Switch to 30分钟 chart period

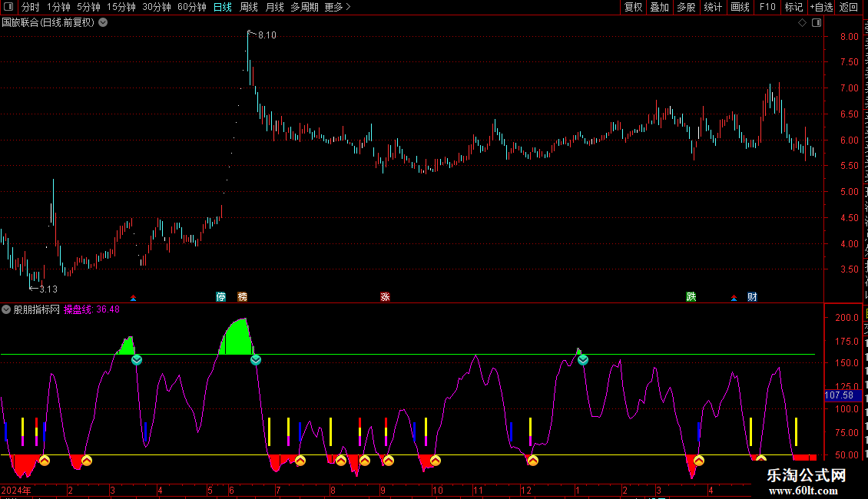tap(157, 7)
